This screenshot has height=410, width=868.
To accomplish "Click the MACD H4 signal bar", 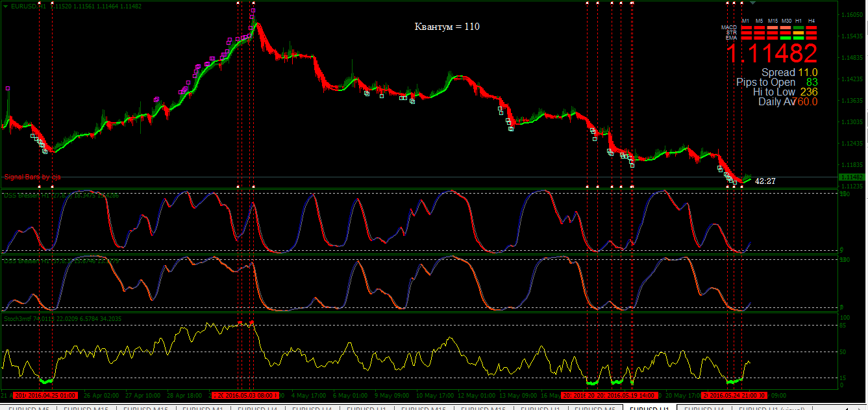I will click(x=812, y=28).
